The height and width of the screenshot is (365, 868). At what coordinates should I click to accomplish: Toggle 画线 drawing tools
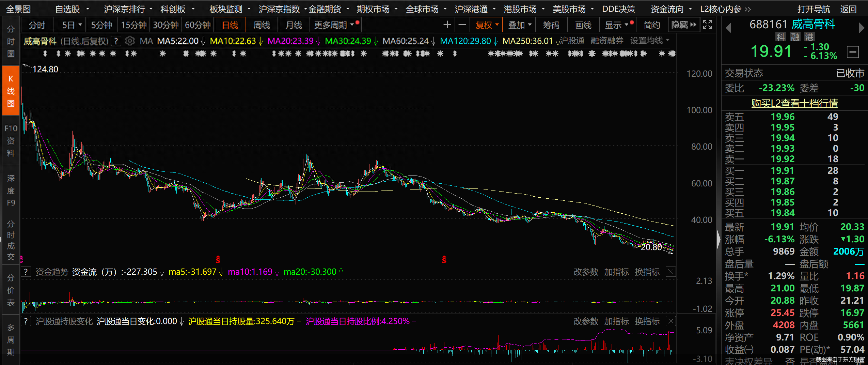tap(583, 25)
